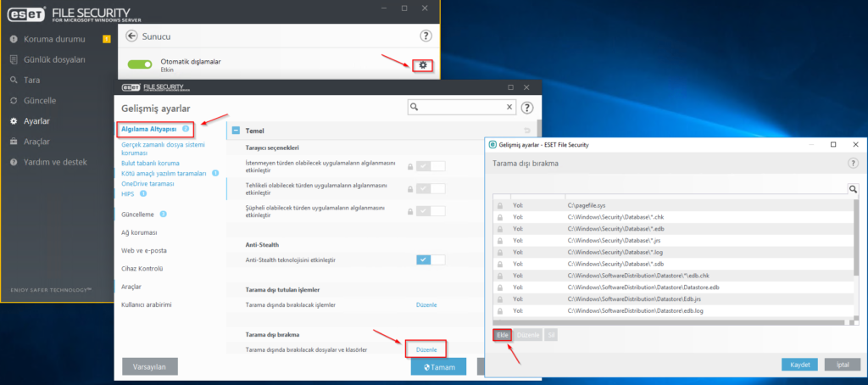The height and width of the screenshot is (385, 868).
Task: Click Tamam in Gelişmiş ayarlar
Action: pyautogui.click(x=438, y=366)
